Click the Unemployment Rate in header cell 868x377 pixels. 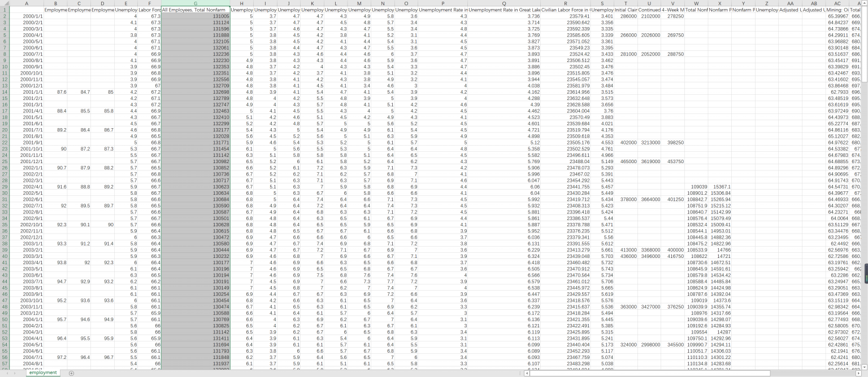tap(442, 10)
